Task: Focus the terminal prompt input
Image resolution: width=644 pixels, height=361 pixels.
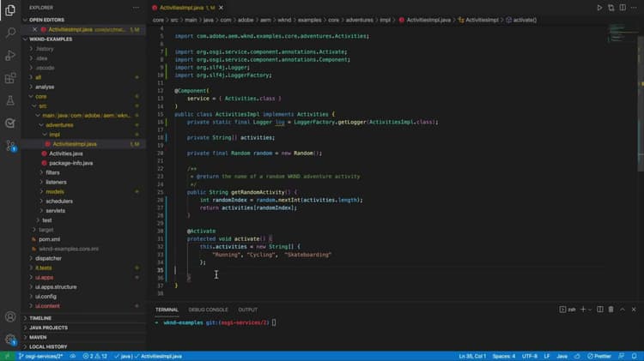Action: [x=274, y=322]
